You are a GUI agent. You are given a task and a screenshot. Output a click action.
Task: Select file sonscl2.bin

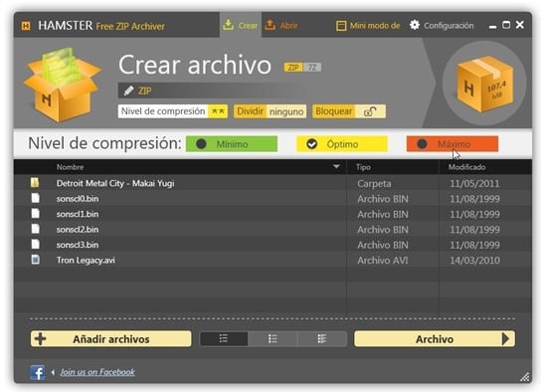[272, 229]
